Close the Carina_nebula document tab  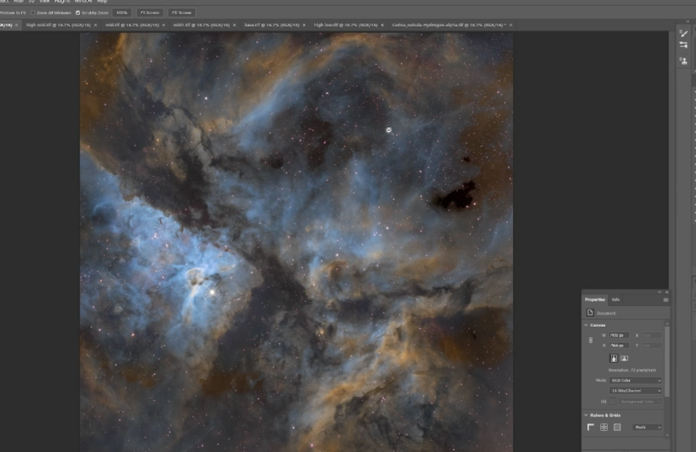511,25
